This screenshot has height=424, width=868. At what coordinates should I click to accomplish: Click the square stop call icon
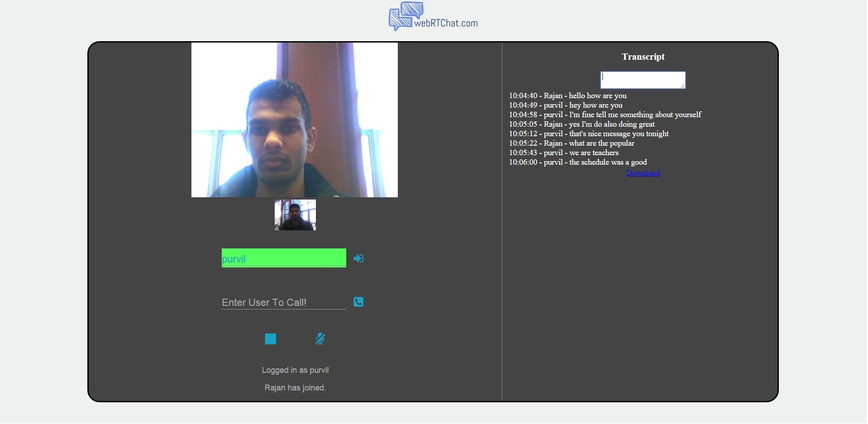(271, 339)
